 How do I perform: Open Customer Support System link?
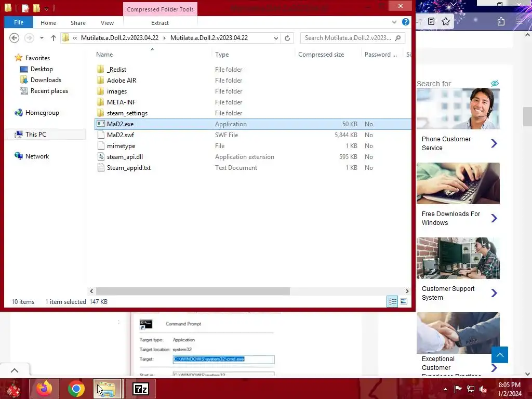tap(448, 293)
